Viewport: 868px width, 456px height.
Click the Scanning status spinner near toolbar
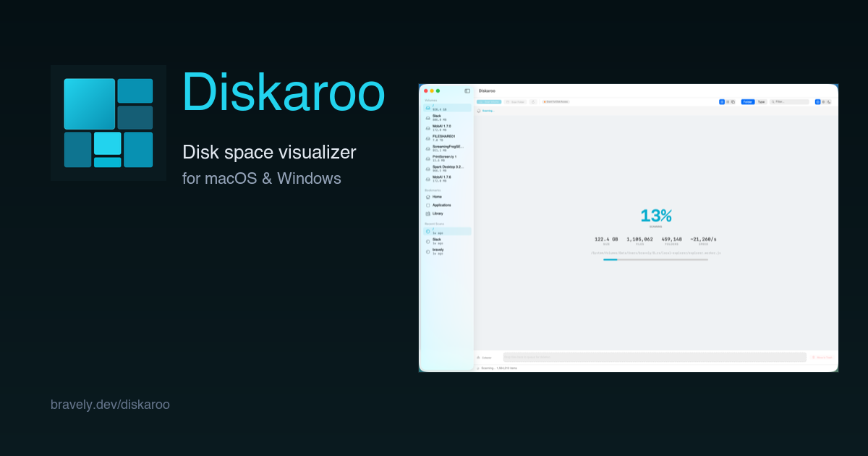point(479,111)
